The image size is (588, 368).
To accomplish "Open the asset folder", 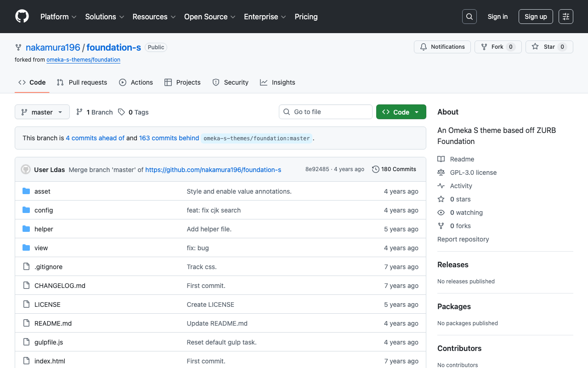I will click(x=42, y=191).
